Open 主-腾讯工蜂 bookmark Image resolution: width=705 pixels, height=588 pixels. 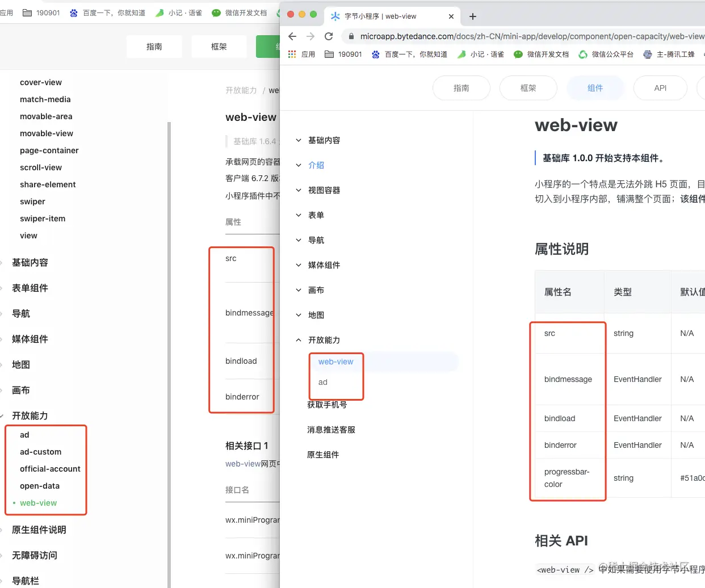pos(669,54)
